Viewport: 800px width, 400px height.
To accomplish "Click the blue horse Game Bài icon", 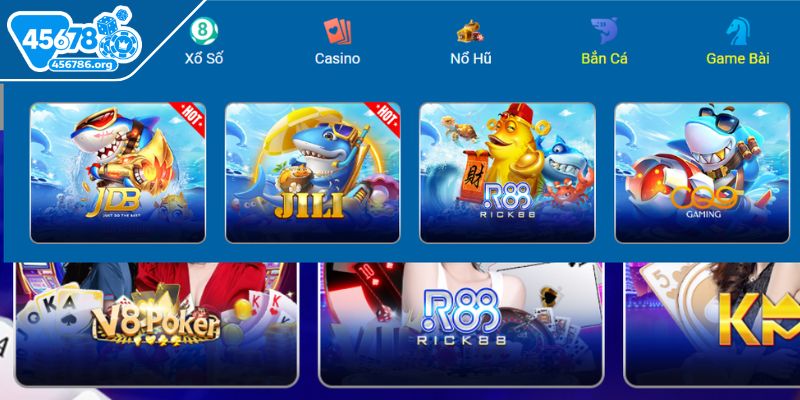I will coord(738,31).
